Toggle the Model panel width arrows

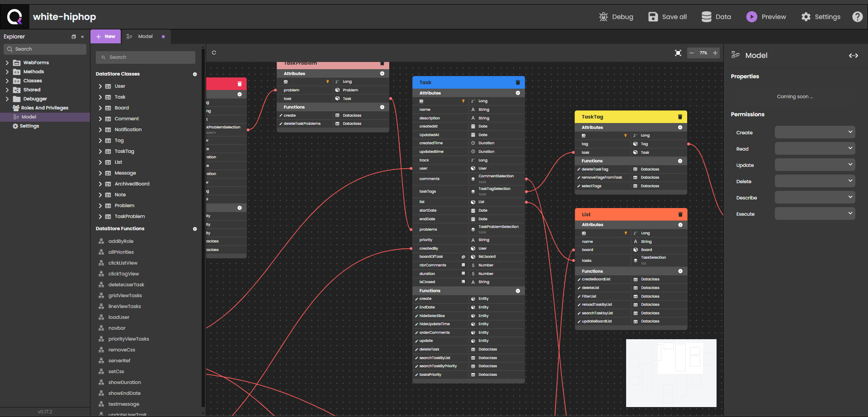(x=853, y=56)
